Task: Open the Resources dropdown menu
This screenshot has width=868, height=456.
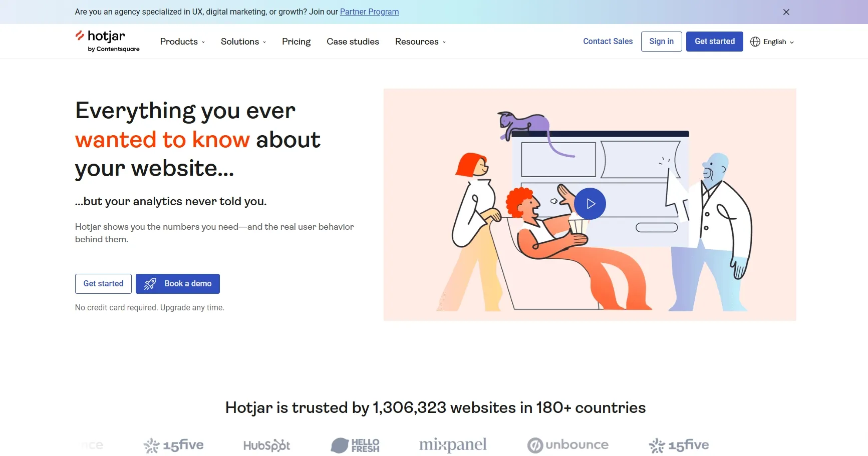Action: point(420,42)
